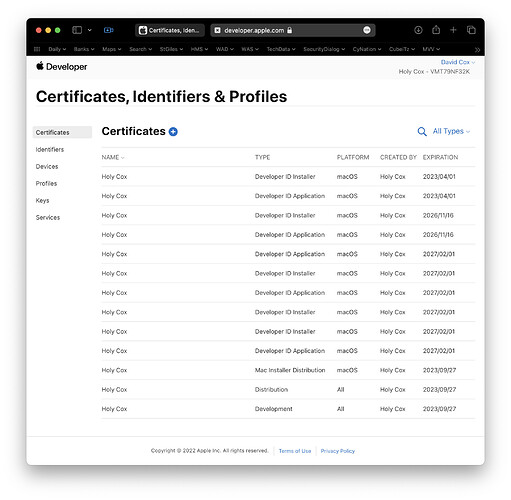Image resolution: width=511 pixels, height=500 pixels.
Task: Select Profiles in the sidebar
Action: tap(46, 184)
